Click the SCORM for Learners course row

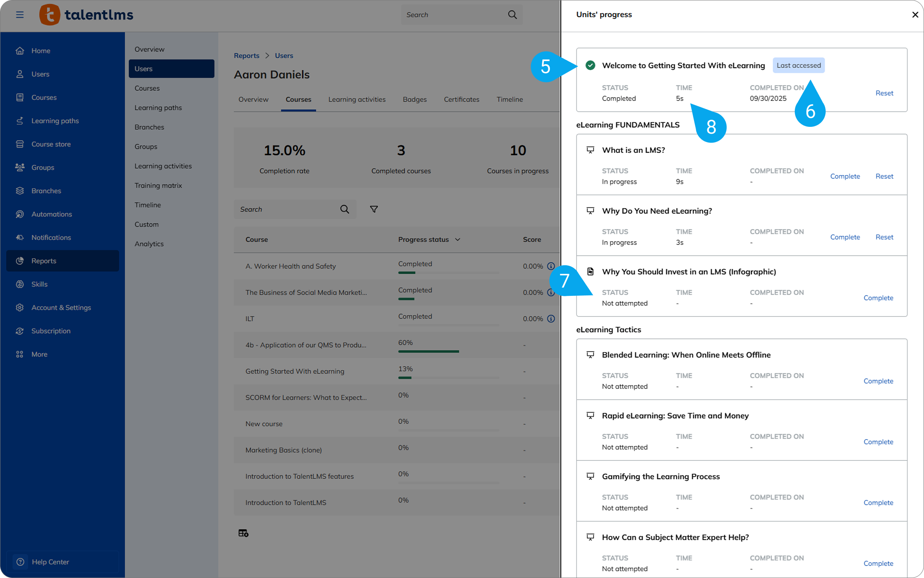pos(397,398)
